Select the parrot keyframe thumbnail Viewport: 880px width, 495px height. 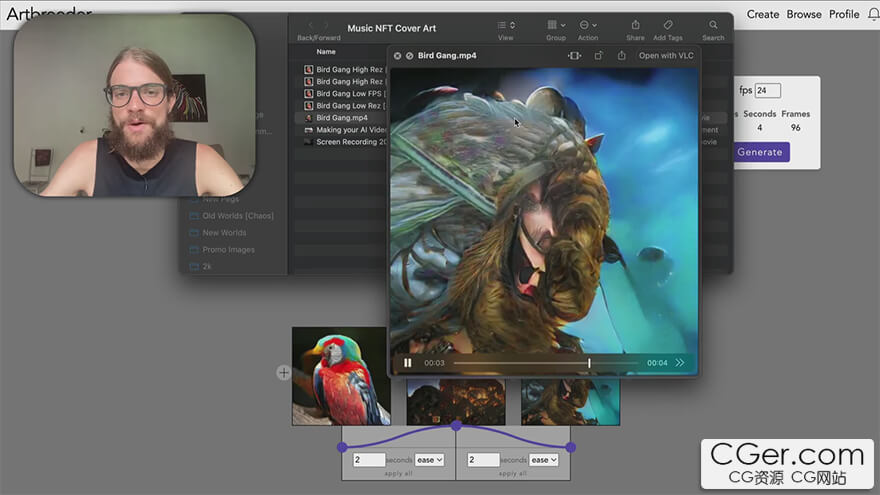[341, 376]
